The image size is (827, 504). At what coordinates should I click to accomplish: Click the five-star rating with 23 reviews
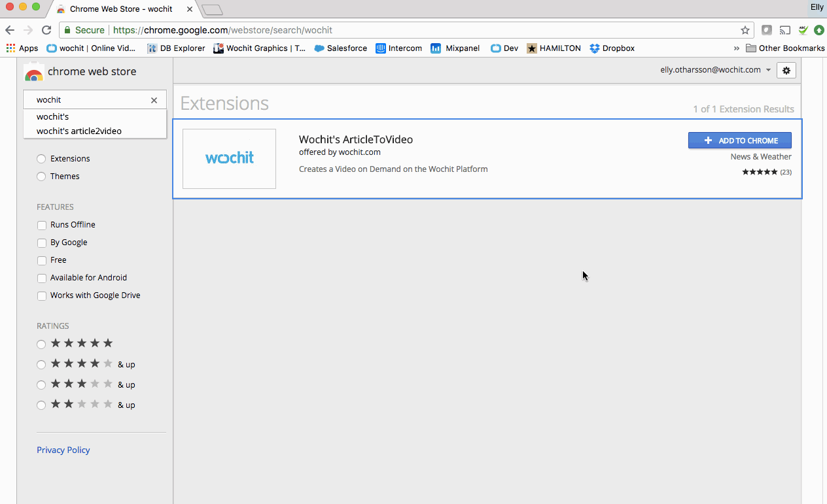767,172
